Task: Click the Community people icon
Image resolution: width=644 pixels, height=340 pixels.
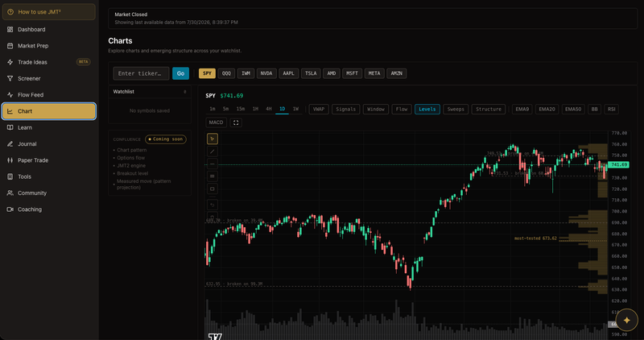Action: [10, 193]
